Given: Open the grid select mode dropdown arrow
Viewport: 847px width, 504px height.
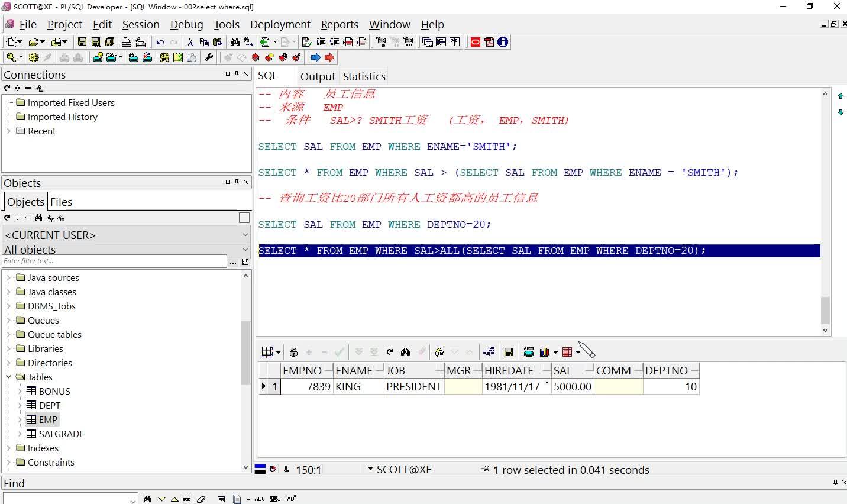Looking at the screenshot, I should [278, 353].
